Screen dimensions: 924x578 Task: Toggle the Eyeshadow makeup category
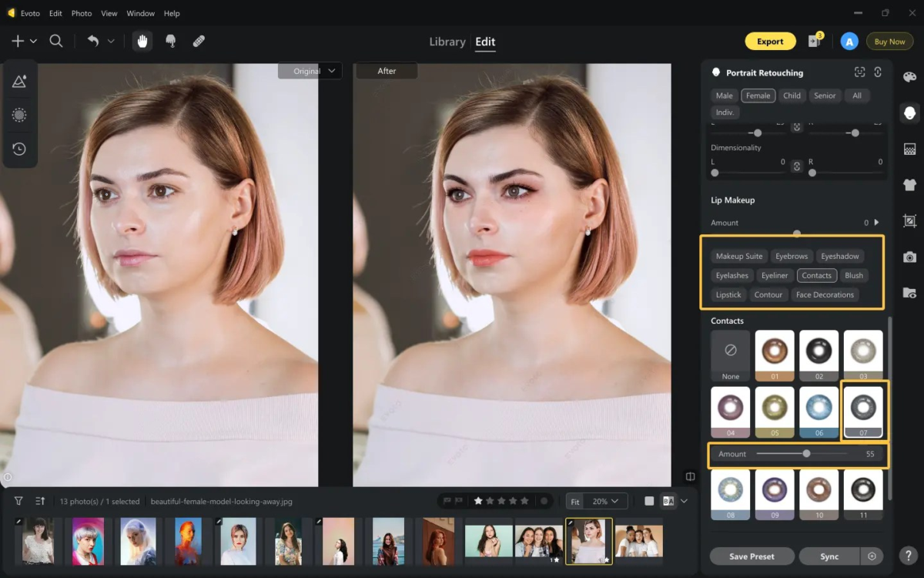(840, 256)
